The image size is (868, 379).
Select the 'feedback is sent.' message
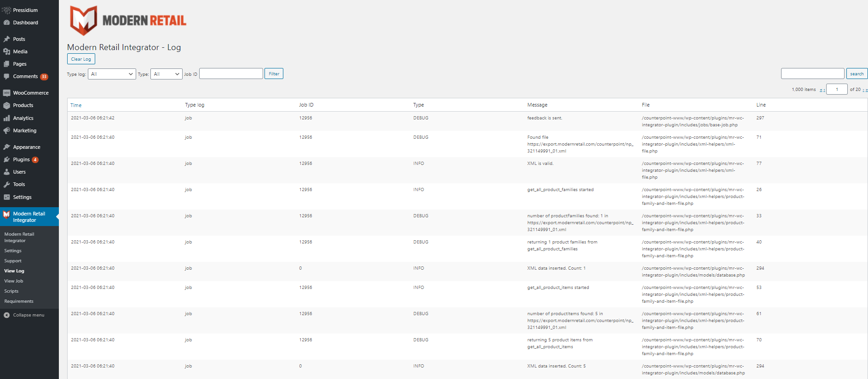545,118
